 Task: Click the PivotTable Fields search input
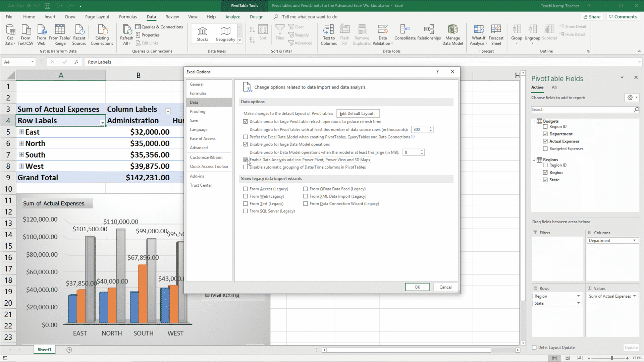[x=582, y=109]
